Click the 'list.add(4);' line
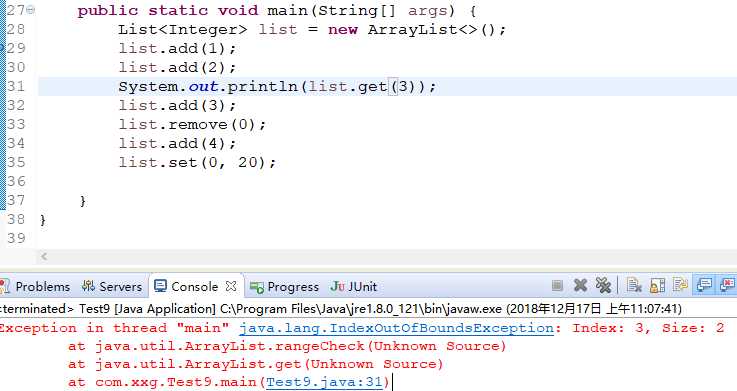Image resolution: width=737 pixels, height=391 pixels. pos(177,143)
